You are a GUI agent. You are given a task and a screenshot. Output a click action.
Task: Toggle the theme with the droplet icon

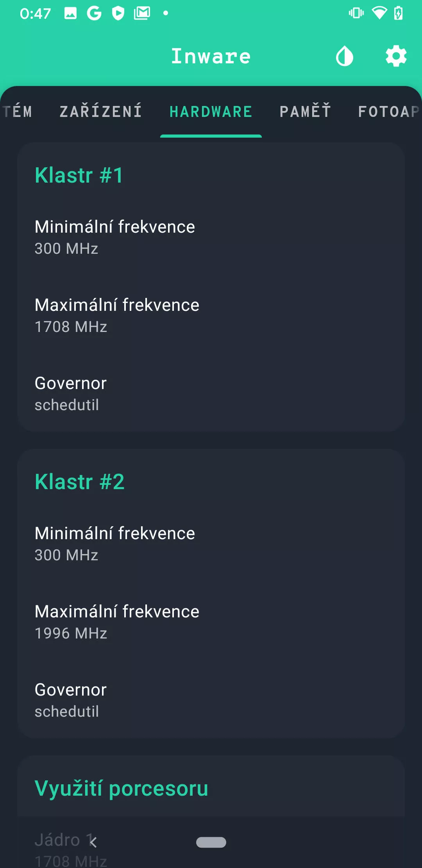(x=344, y=56)
